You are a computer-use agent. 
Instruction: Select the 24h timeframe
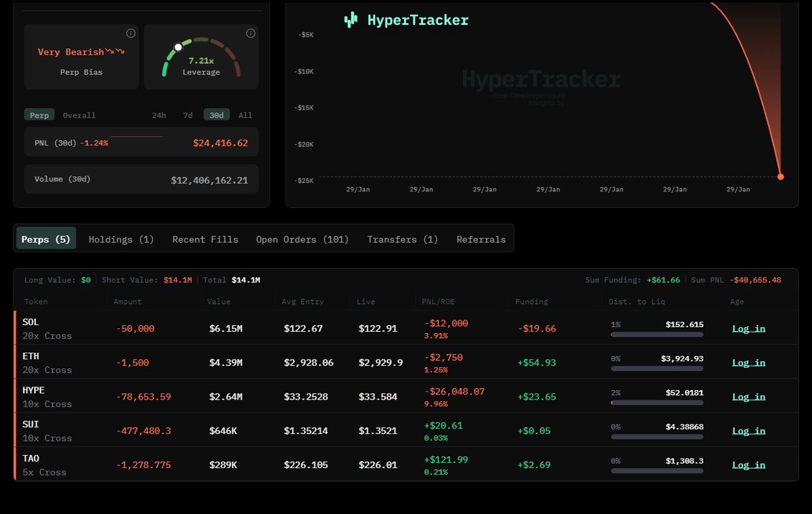click(x=159, y=115)
